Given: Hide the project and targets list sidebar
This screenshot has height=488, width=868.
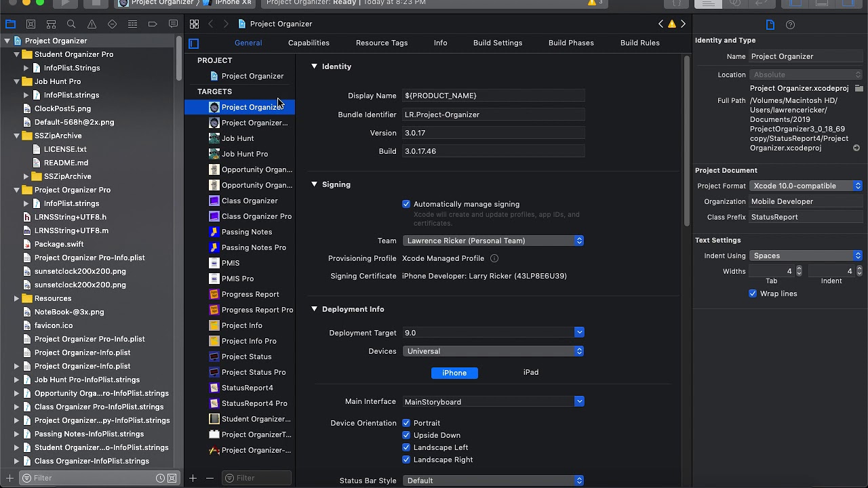Looking at the screenshot, I should point(194,43).
